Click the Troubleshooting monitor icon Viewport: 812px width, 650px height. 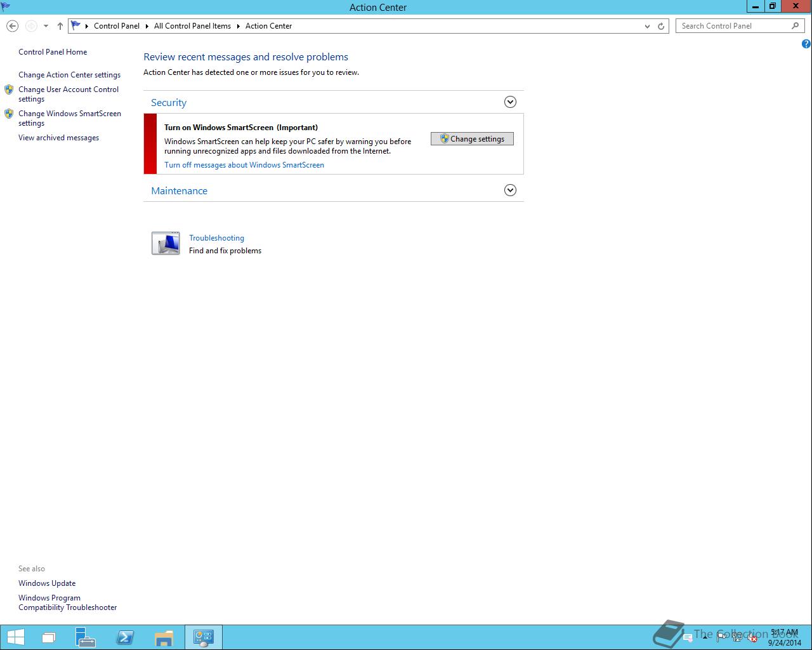[166, 244]
